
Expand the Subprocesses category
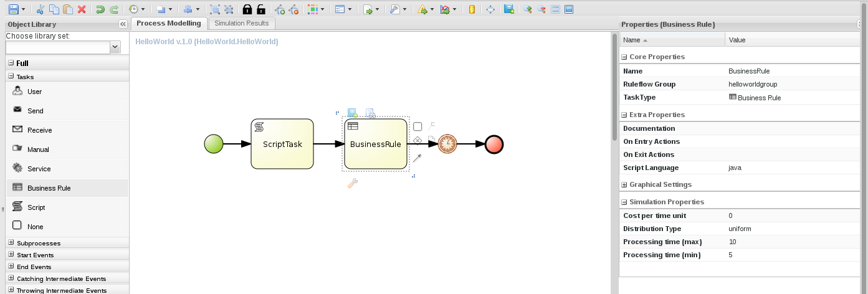(x=11, y=243)
